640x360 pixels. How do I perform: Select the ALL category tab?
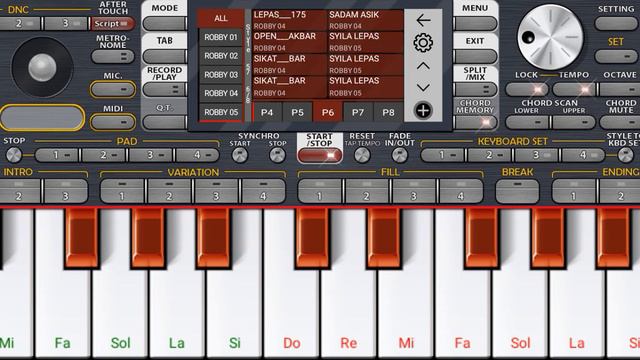[221, 18]
